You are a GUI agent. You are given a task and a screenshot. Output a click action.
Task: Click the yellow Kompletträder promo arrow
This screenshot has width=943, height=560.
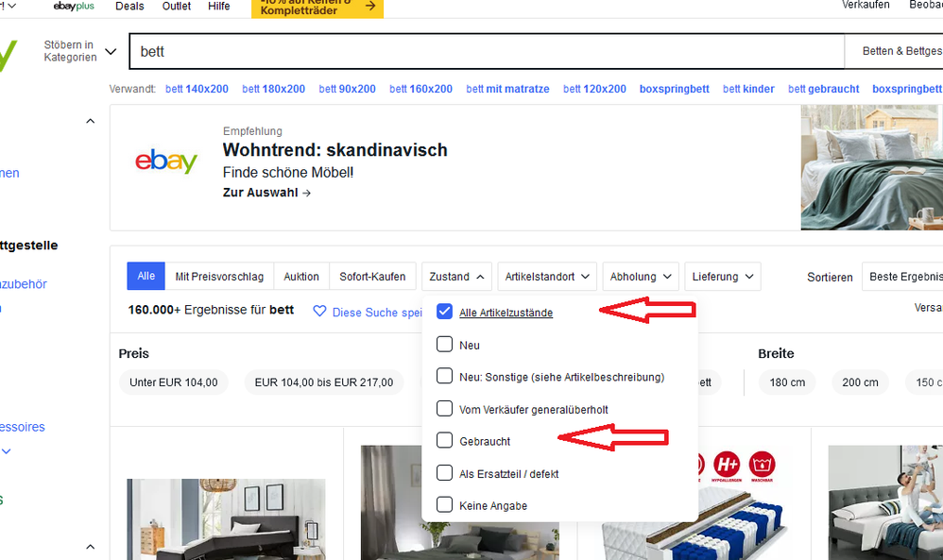(x=370, y=7)
